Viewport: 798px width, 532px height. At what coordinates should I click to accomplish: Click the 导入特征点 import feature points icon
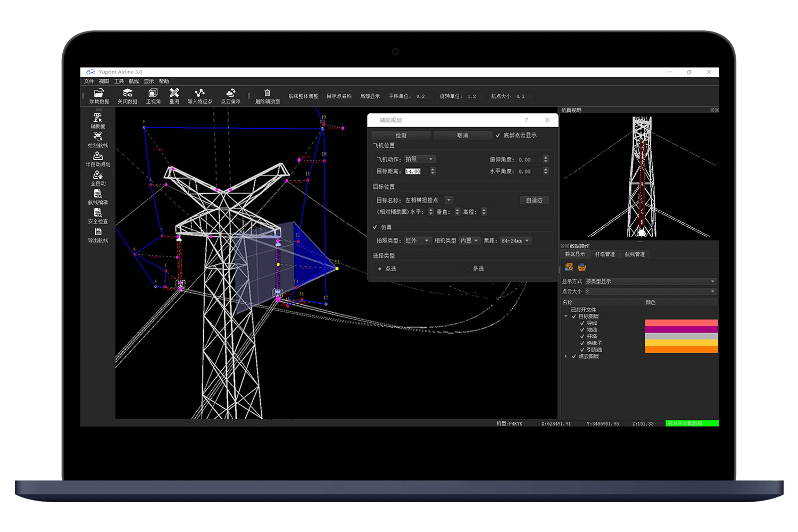[199, 93]
